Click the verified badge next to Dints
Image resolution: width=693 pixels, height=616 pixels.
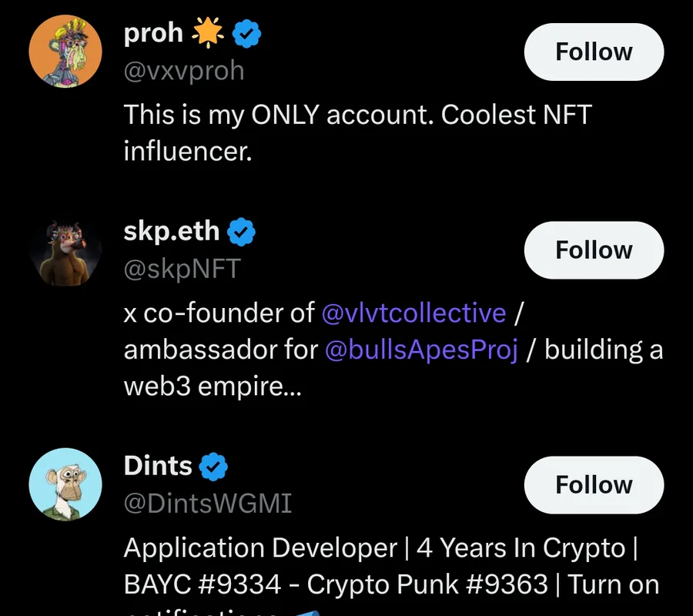pyautogui.click(x=215, y=466)
